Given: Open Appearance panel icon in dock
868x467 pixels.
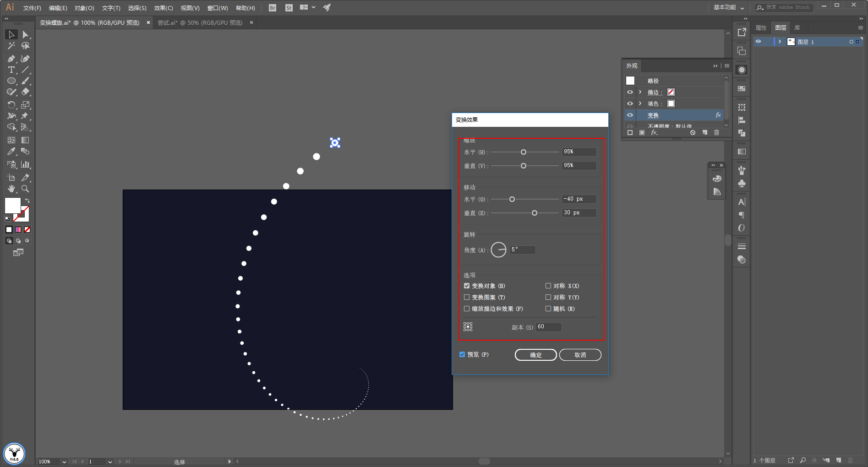Looking at the screenshot, I should point(742,70).
